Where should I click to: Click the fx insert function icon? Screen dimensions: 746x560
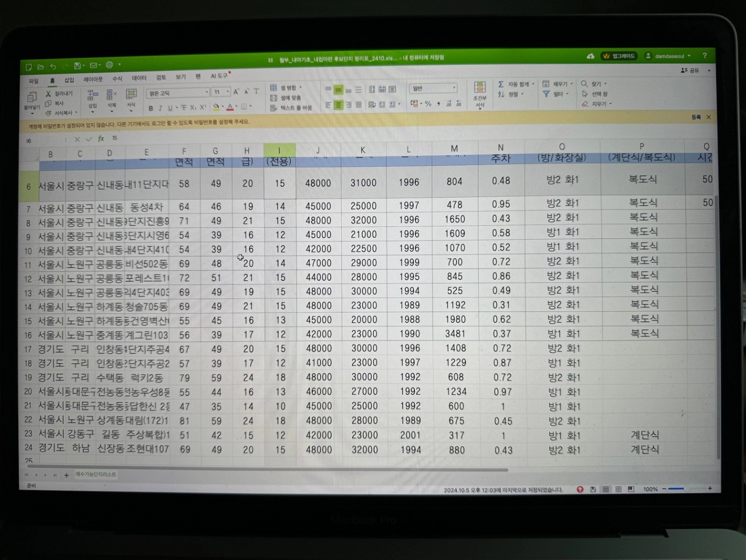[x=101, y=139]
